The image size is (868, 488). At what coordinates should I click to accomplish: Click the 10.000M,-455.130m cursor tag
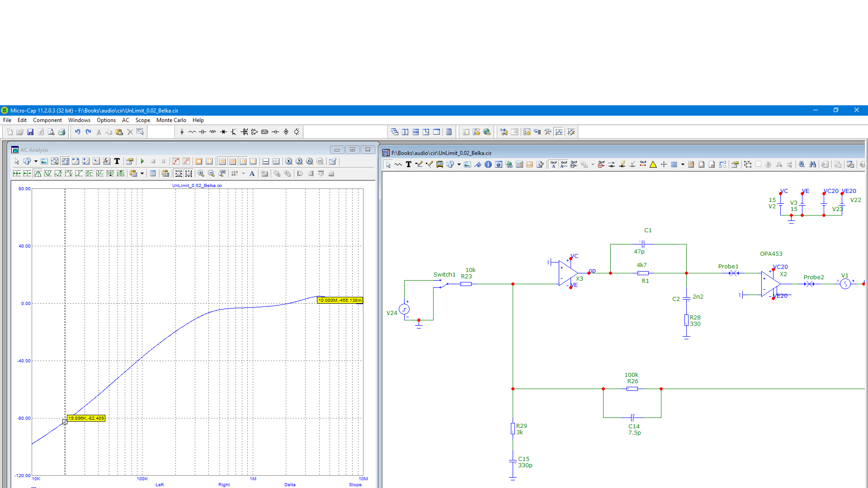340,300
